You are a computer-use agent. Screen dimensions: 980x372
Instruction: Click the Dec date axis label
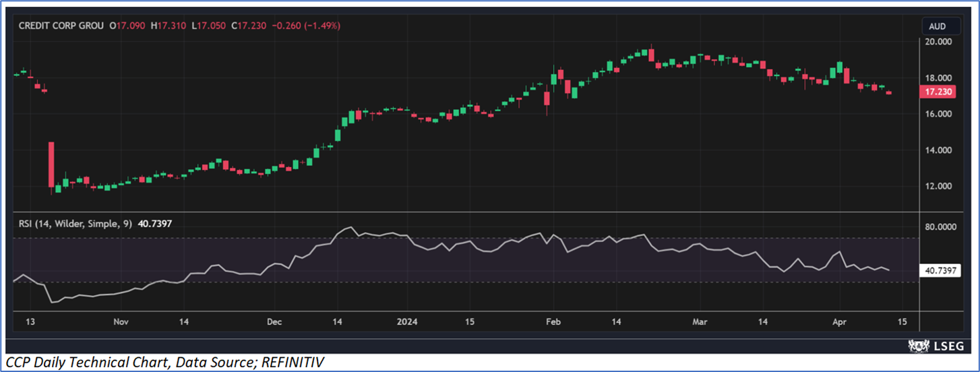(274, 321)
